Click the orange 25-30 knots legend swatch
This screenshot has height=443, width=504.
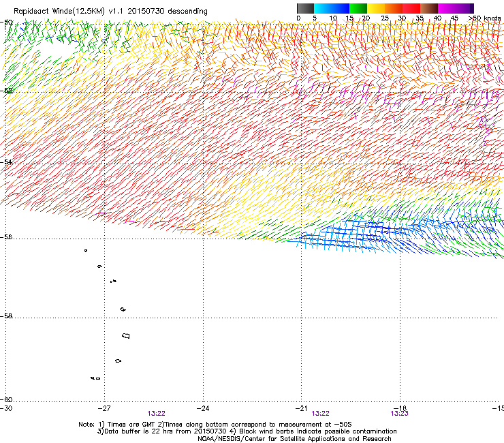coord(394,8)
